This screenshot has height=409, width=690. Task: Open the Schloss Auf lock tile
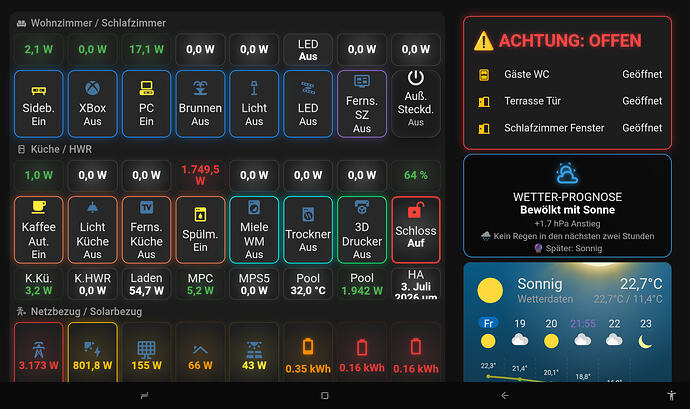pos(416,230)
